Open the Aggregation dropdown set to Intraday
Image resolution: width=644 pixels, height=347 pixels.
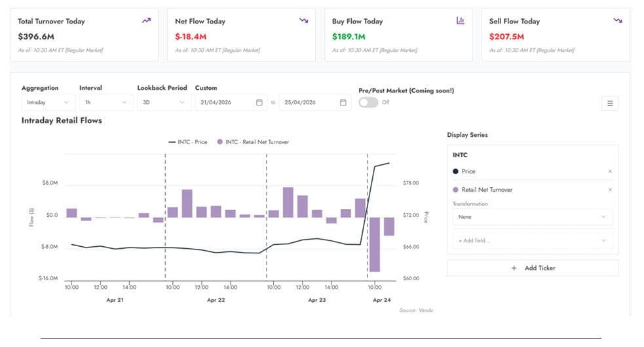coord(48,102)
